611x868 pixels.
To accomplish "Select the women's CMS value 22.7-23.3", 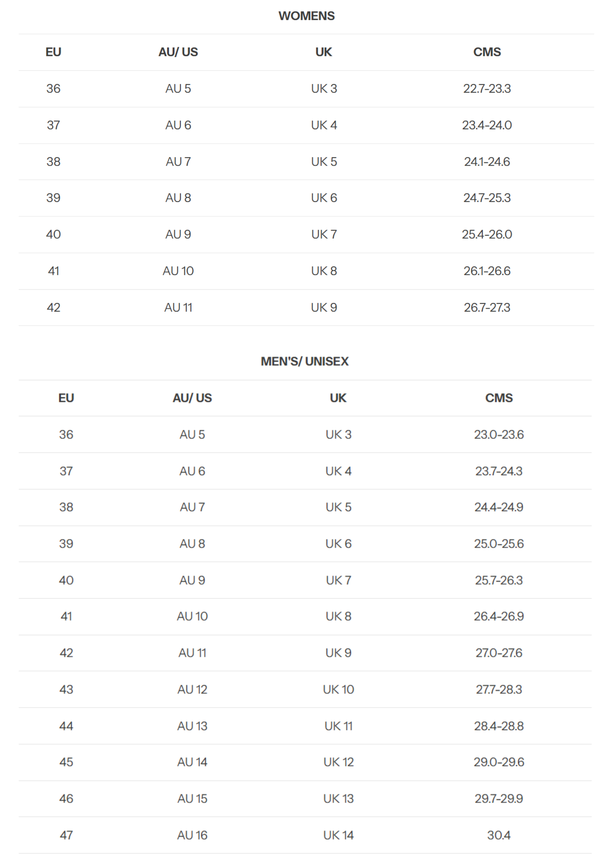I will [487, 88].
